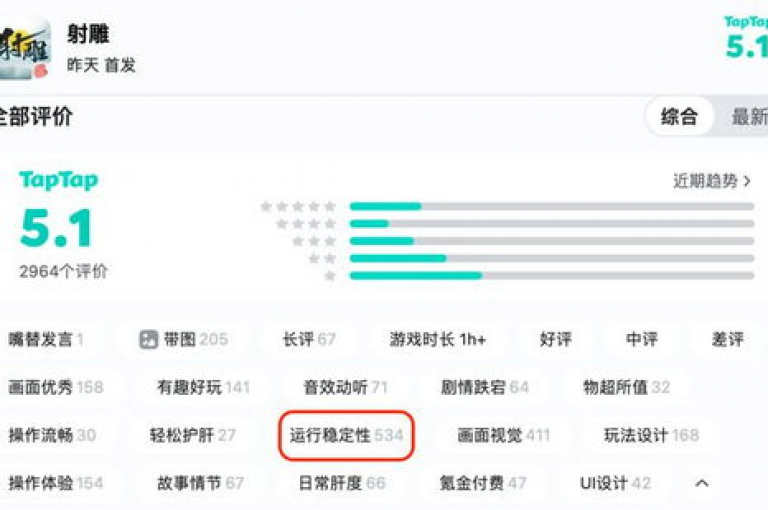This screenshot has height=510, width=768.
Task: Select the 运行稳定性 534 tag
Action: [x=346, y=435]
